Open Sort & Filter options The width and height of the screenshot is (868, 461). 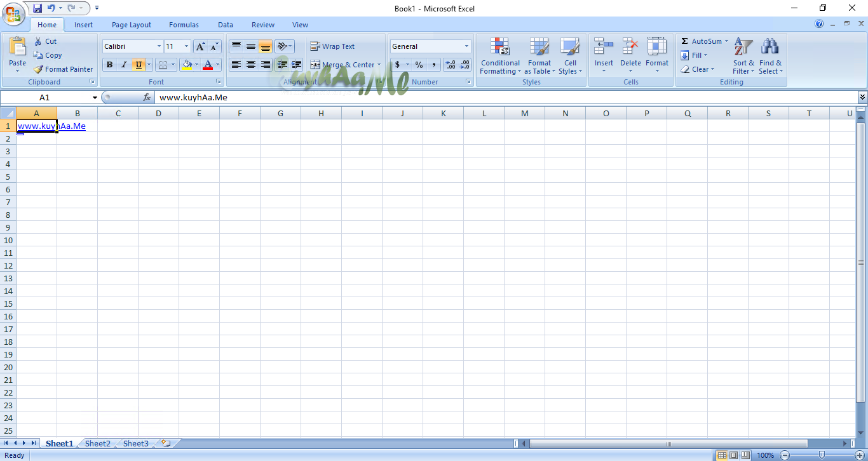pos(743,56)
